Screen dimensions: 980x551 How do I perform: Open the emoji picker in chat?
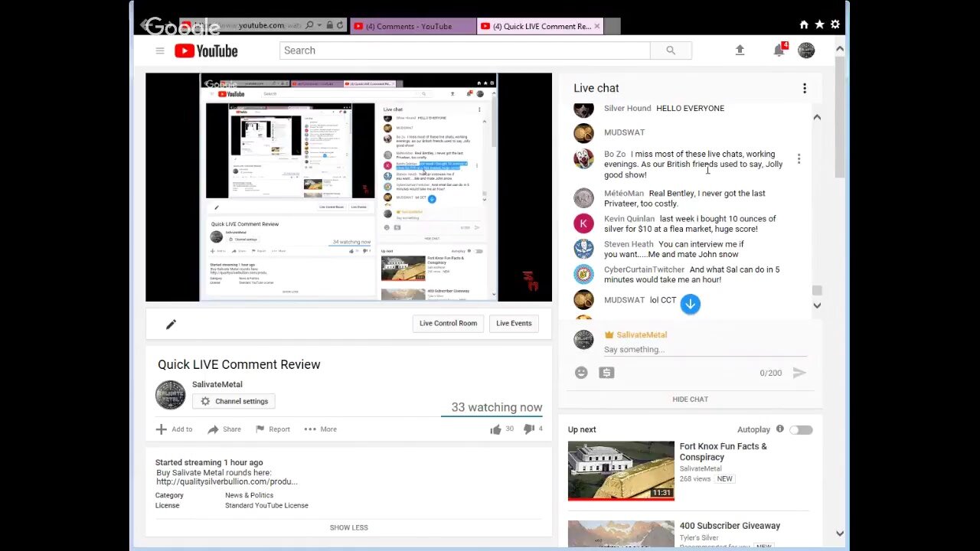tap(581, 373)
